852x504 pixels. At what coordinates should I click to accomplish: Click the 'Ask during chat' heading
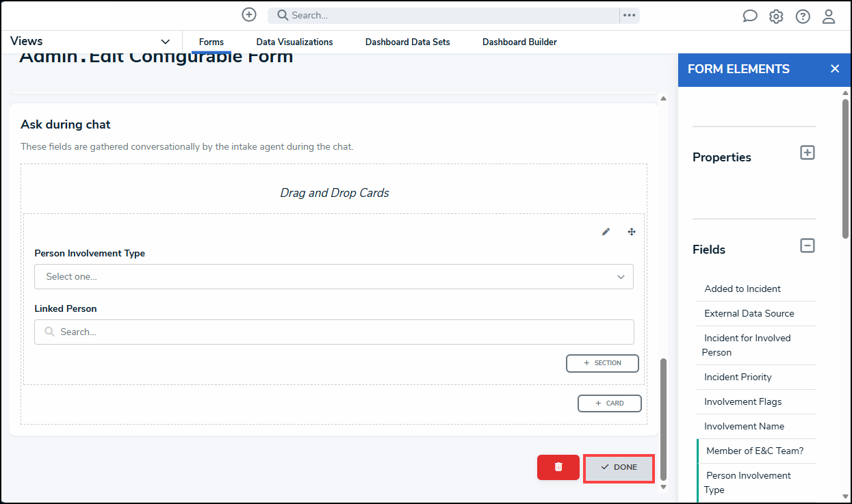(x=66, y=124)
